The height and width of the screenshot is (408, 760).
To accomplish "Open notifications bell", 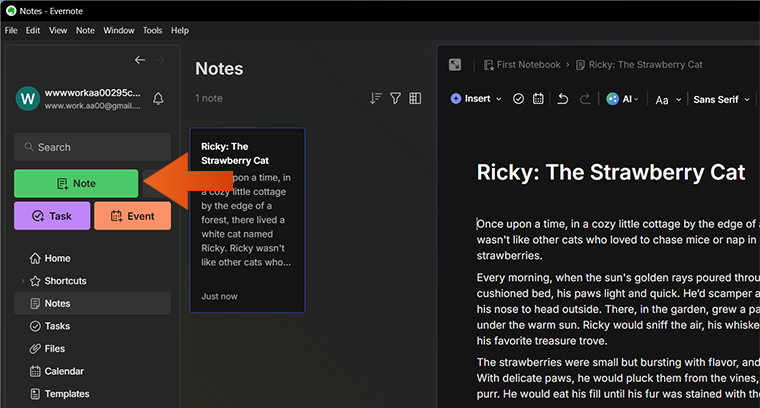I will coord(158,99).
